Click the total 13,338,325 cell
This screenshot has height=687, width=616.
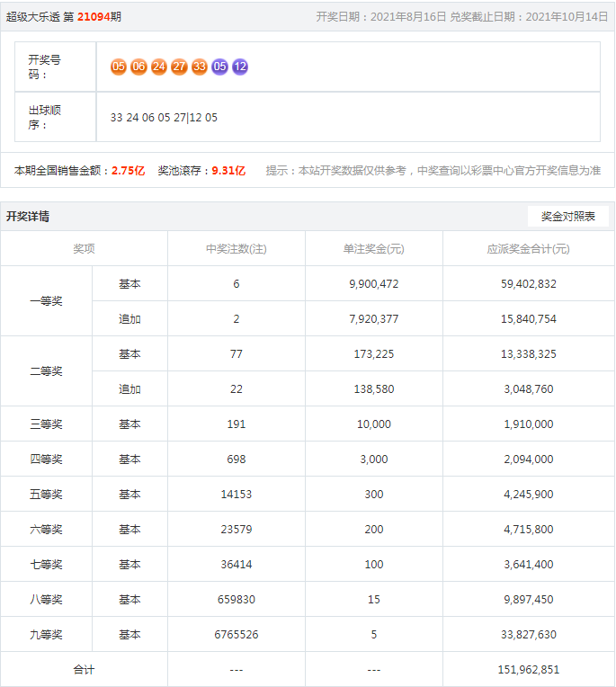click(529, 354)
